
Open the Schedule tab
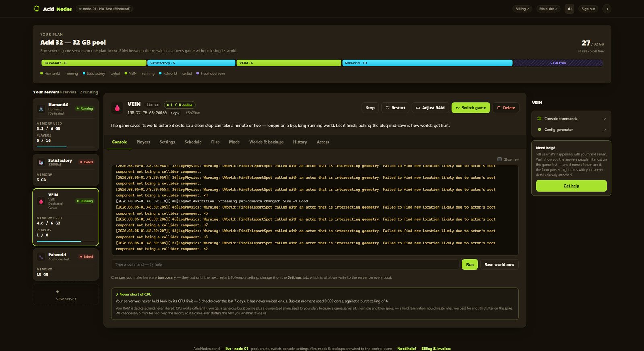193,142
